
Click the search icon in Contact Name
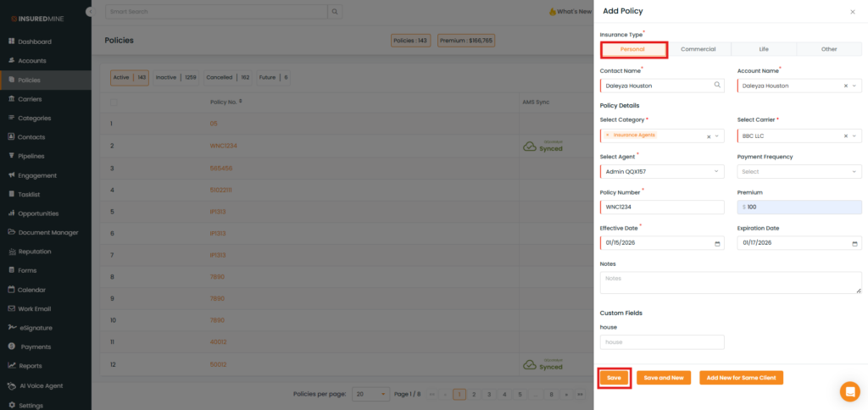click(717, 86)
